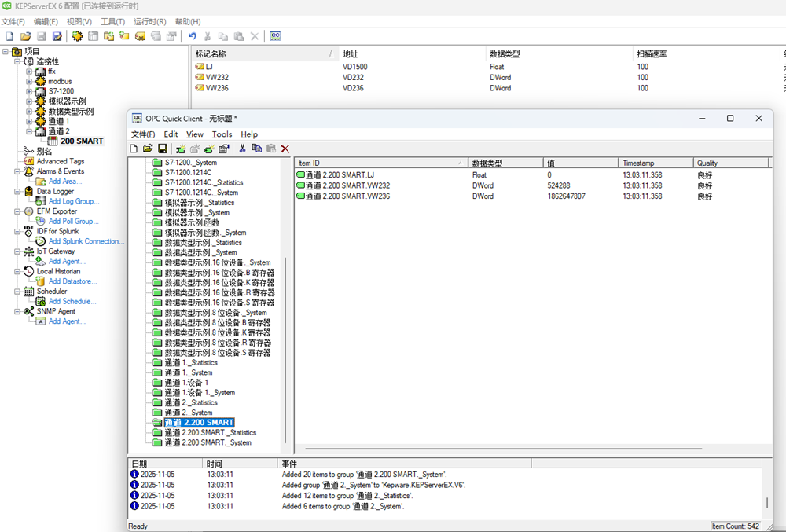The image size is (786, 532).
Task: Expand the 通道 1 channel node
Action: (x=29, y=122)
